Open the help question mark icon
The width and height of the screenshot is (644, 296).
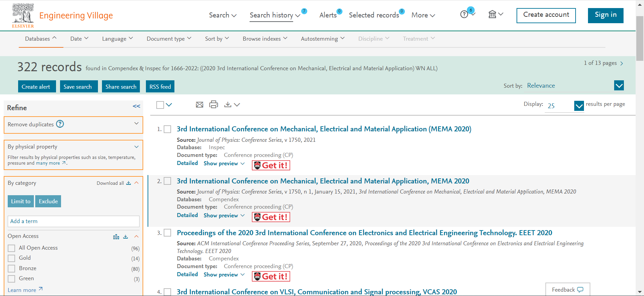[464, 14]
